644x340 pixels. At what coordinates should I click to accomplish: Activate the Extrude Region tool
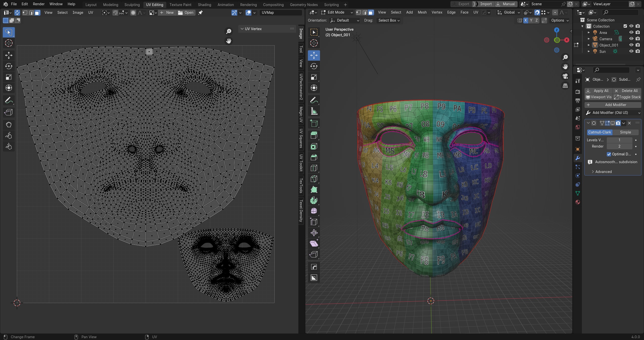coord(314,136)
